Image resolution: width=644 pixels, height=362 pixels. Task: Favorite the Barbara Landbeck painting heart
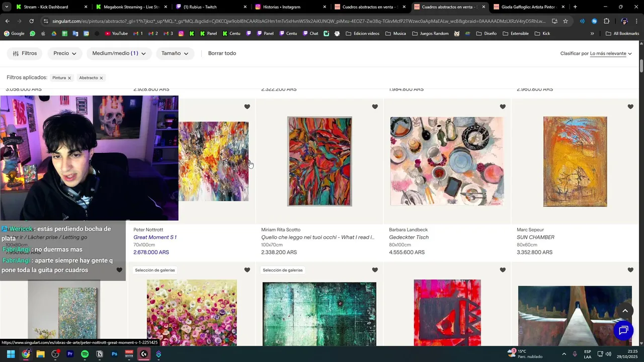point(503,107)
